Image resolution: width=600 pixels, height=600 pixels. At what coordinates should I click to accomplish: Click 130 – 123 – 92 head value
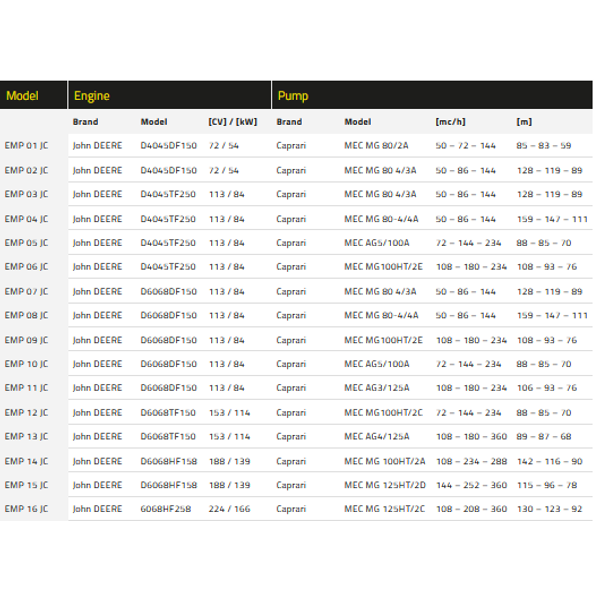click(549, 509)
